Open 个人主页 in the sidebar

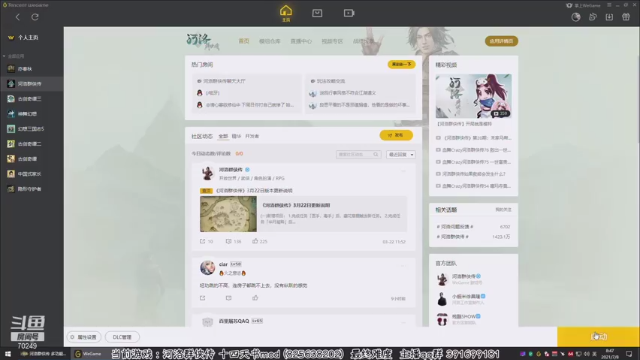tap(28, 38)
